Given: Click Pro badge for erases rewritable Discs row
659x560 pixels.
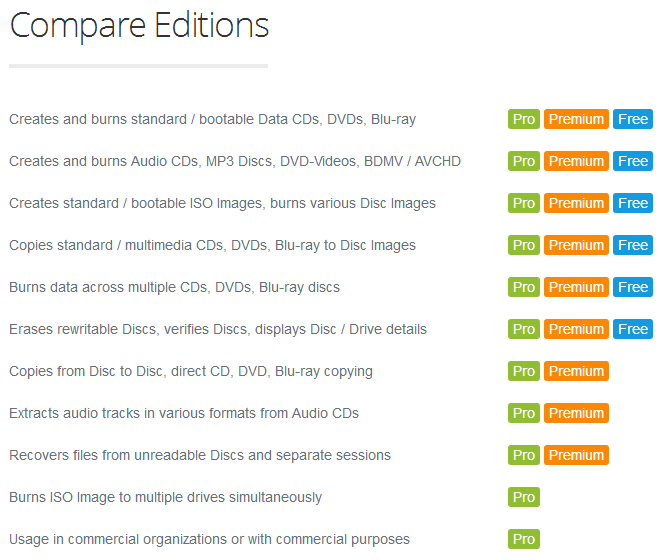Looking at the screenshot, I should pos(524,329).
